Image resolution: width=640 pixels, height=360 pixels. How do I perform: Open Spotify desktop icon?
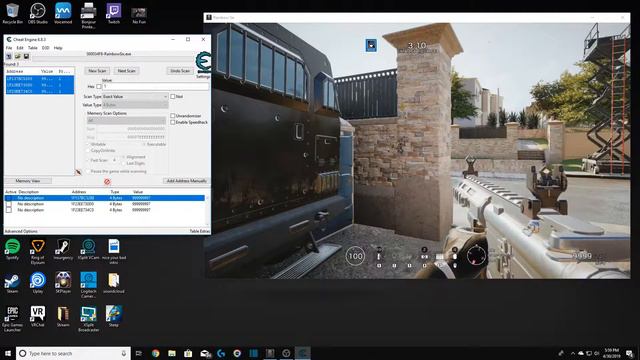(x=12, y=249)
